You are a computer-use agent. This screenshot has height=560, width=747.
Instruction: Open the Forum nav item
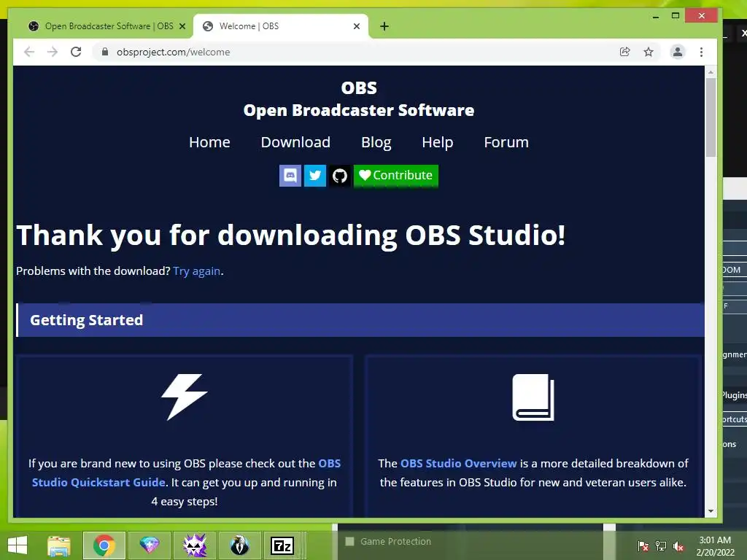coord(506,142)
